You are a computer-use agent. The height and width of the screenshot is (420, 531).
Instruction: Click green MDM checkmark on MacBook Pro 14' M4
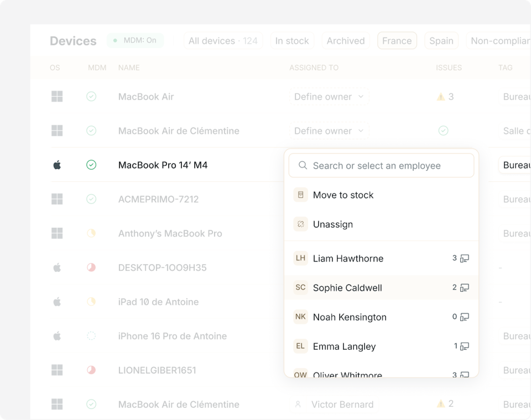coord(91,165)
